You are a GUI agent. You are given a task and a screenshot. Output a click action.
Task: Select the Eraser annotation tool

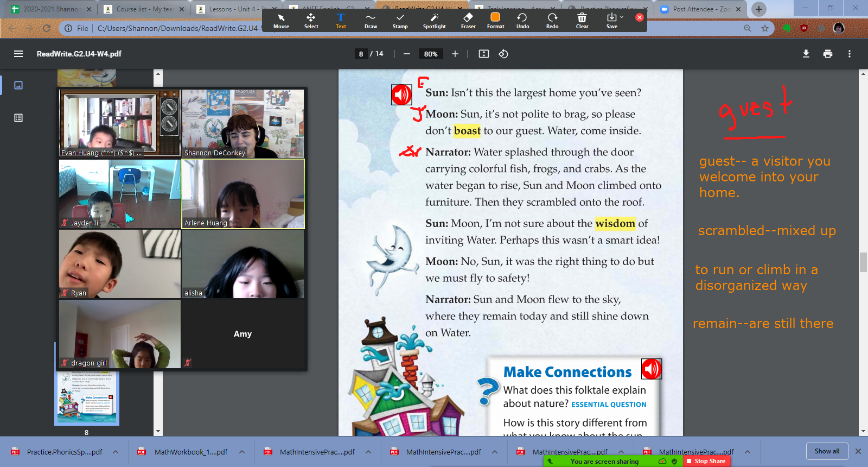(x=468, y=21)
